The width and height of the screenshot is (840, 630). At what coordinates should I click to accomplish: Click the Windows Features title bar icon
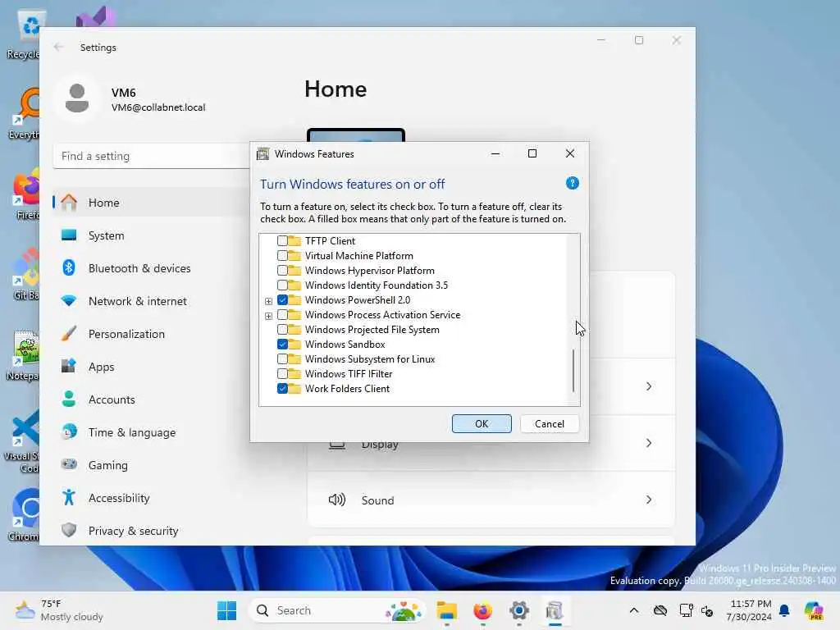pos(262,154)
